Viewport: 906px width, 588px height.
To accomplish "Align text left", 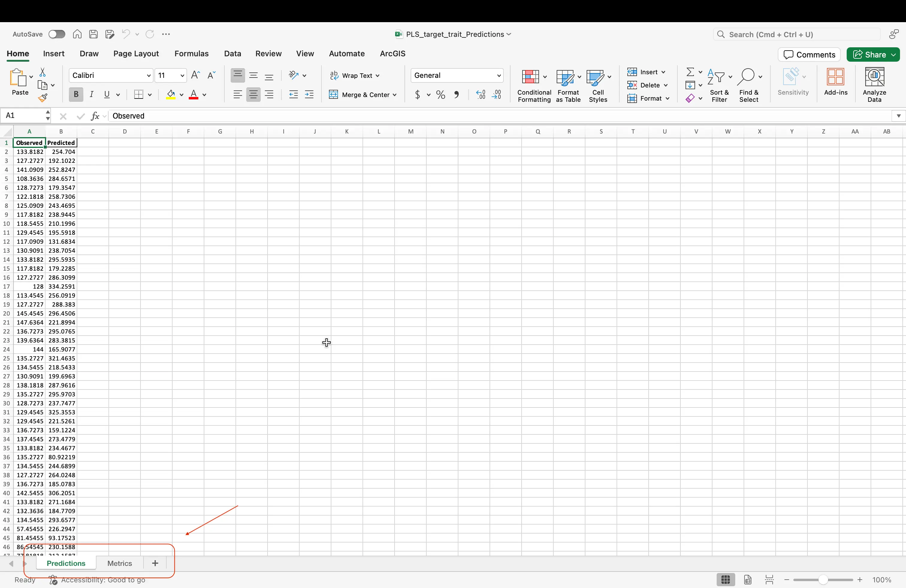I will (238, 94).
